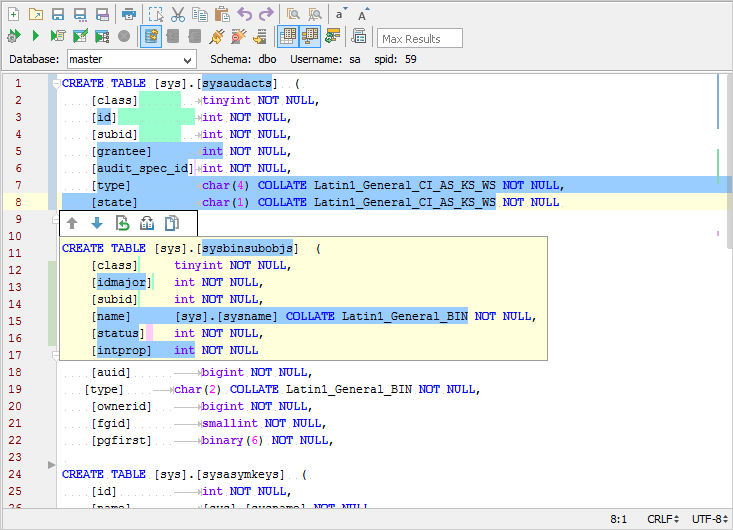Expand the folded sysasymkeys CREATE TABLE block
This screenshot has height=530, width=733.
click(x=52, y=464)
